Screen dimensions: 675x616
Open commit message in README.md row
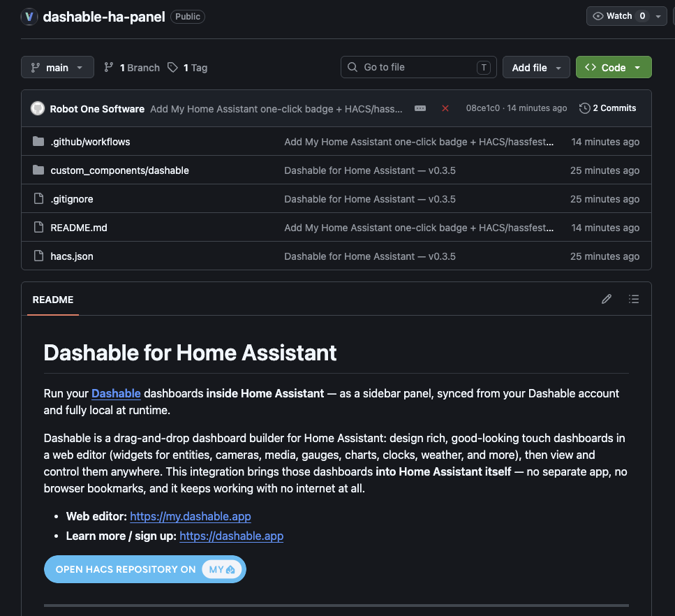coord(418,228)
